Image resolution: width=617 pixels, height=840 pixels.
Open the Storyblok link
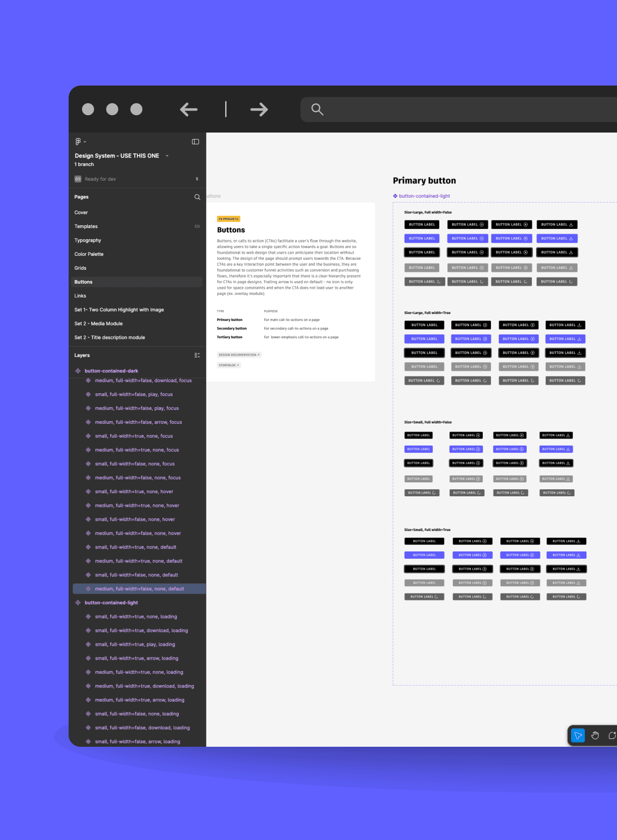point(229,365)
